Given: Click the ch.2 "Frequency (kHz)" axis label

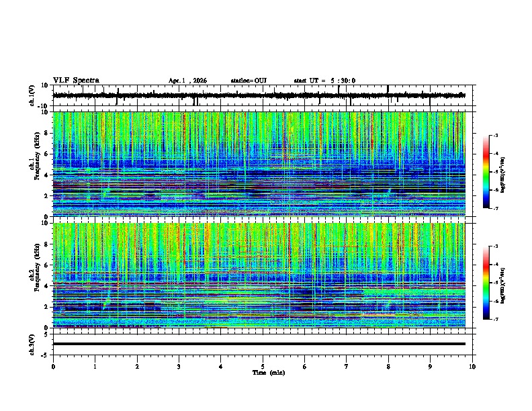Looking at the screenshot, I should click(37, 267).
